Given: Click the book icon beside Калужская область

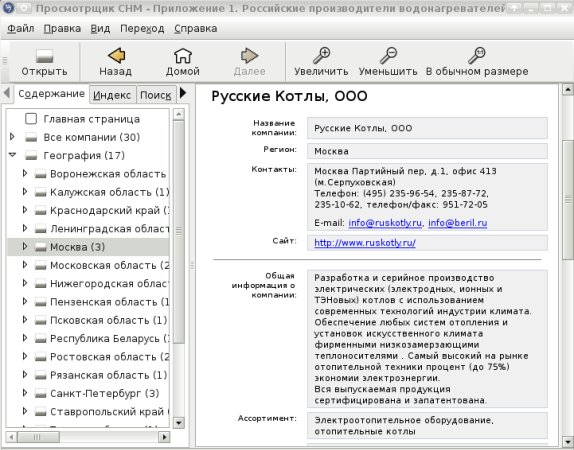Looking at the screenshot, I should point(40,192).
